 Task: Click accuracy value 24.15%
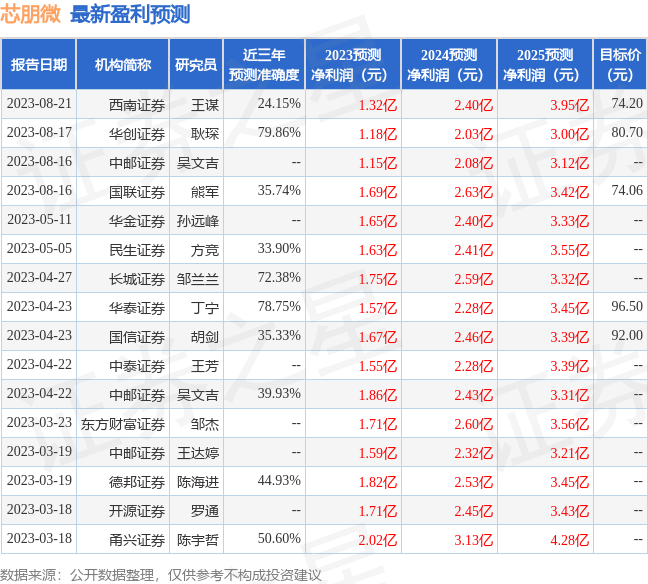coord(279,103)
